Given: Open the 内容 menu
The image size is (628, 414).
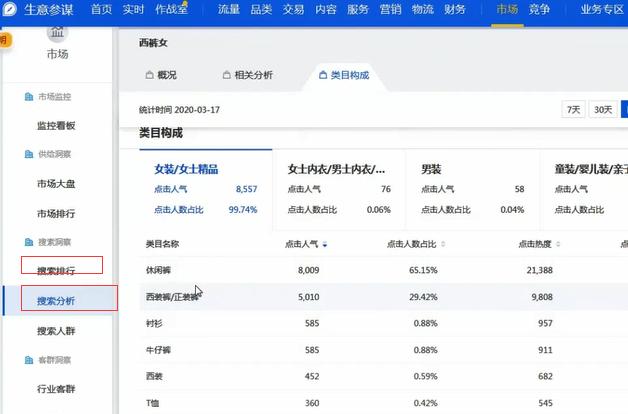Looking at the screenshot, I should (326, 9).
